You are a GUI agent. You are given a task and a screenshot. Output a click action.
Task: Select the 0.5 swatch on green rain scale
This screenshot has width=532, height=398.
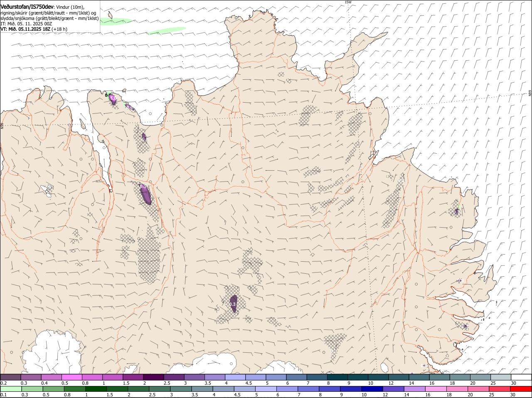[x=53, y=389]
